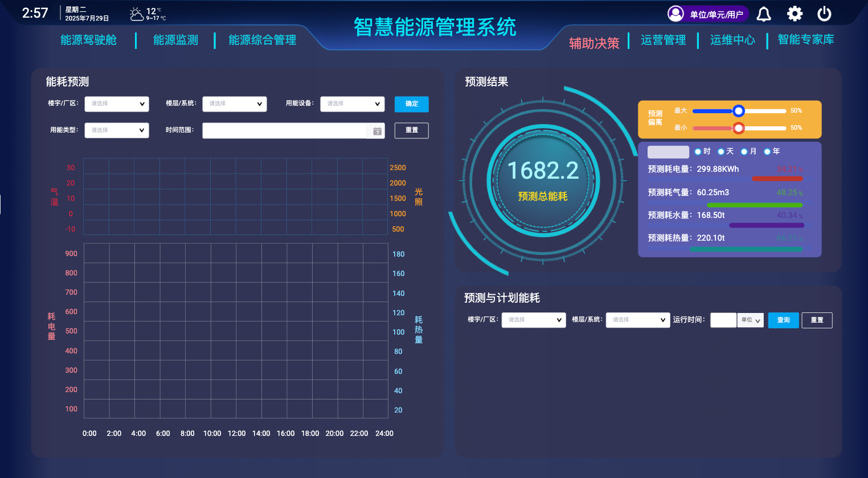Screen dimensions: 868x478
Task: Go to 运维中心 tab
Action: 732,40
